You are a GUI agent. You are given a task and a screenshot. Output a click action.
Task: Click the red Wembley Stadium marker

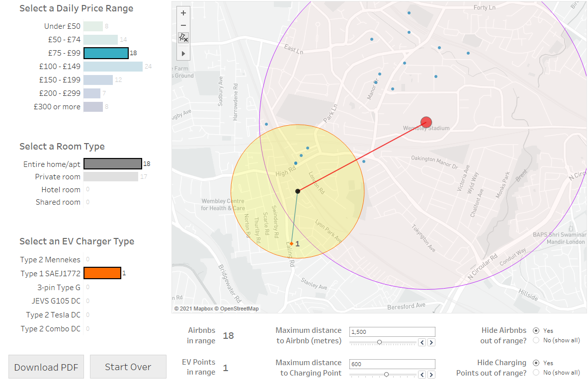pyautogui.click(x=426, y=122)
